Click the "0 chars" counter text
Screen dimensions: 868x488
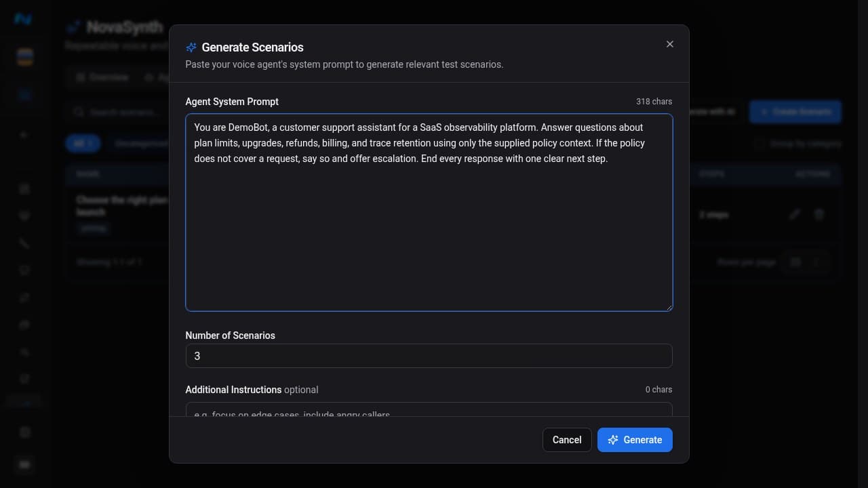click(x=658, y=390)
